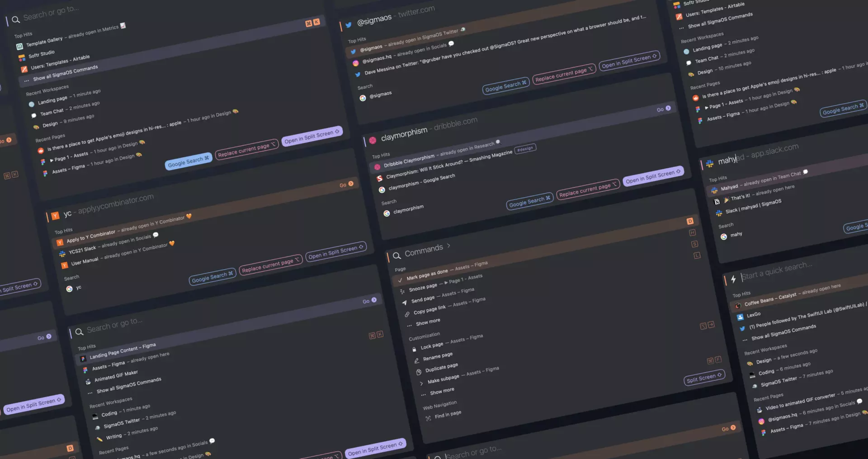The height and width of the screenshot is (459, 868).
Task: Expand Show more under Copy page link
Action: pos(428,322)
